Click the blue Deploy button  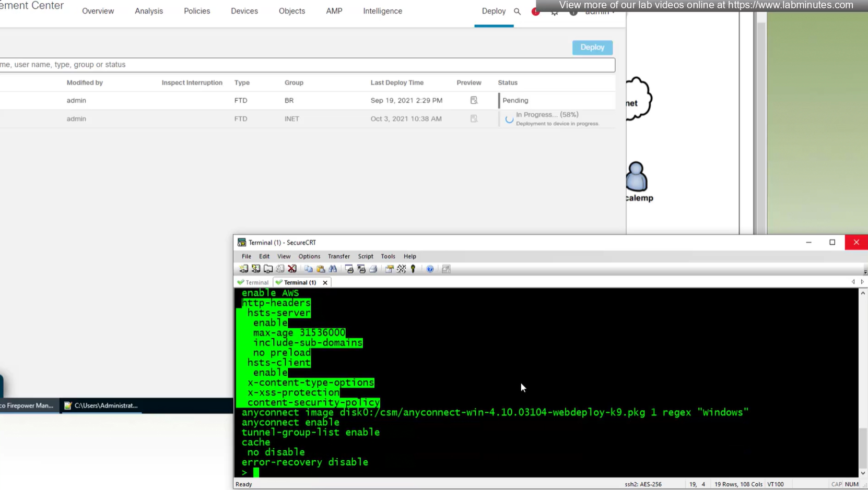pos(592,47)
